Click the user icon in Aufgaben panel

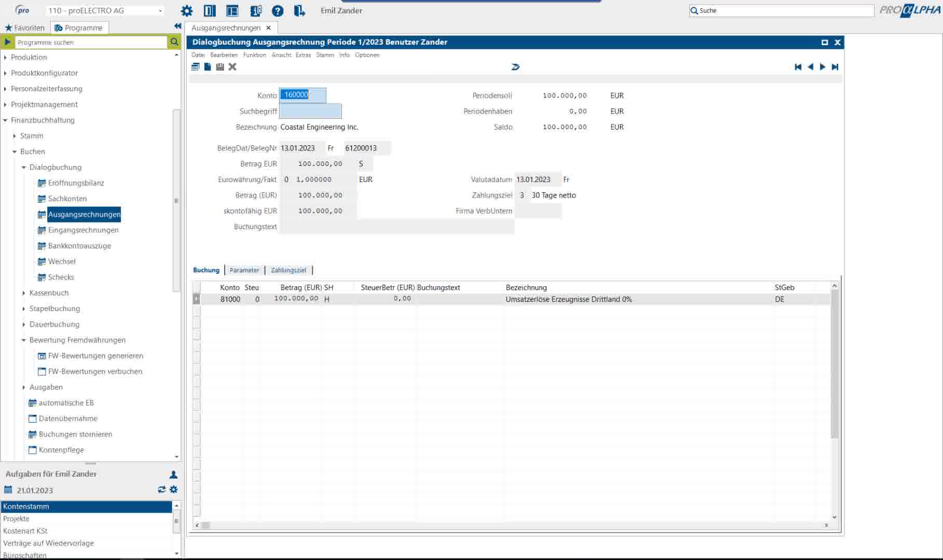pyautogui.click(x=174, y=474)
